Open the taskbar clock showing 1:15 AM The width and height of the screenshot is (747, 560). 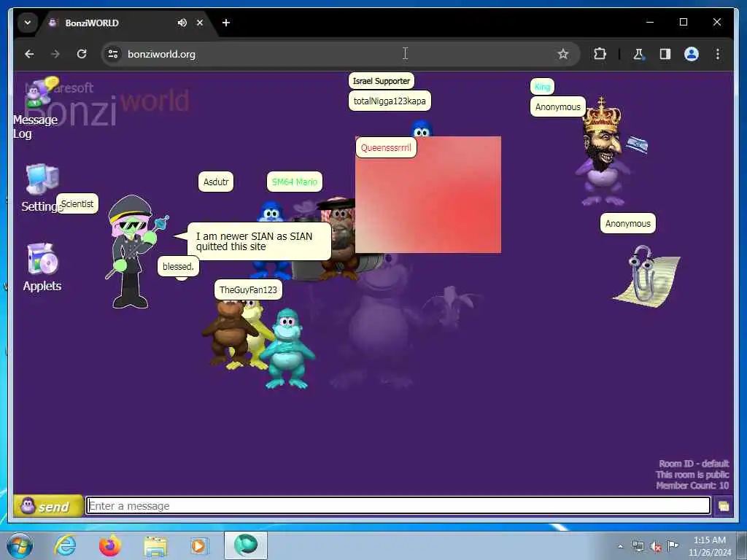click(x=709, y=546)
